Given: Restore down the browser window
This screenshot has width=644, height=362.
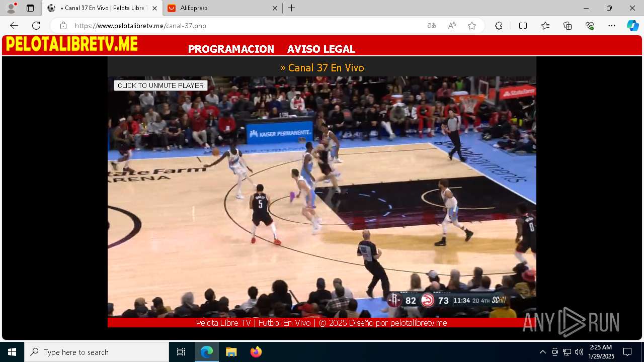Looking at the screenshot, I should (609, 8).
